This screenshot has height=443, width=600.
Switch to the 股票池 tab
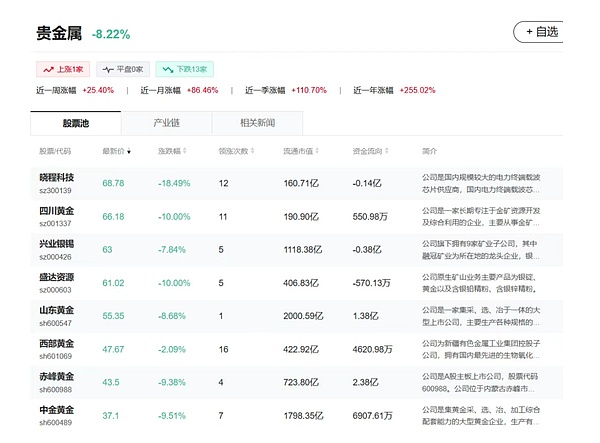click(76, 123)
